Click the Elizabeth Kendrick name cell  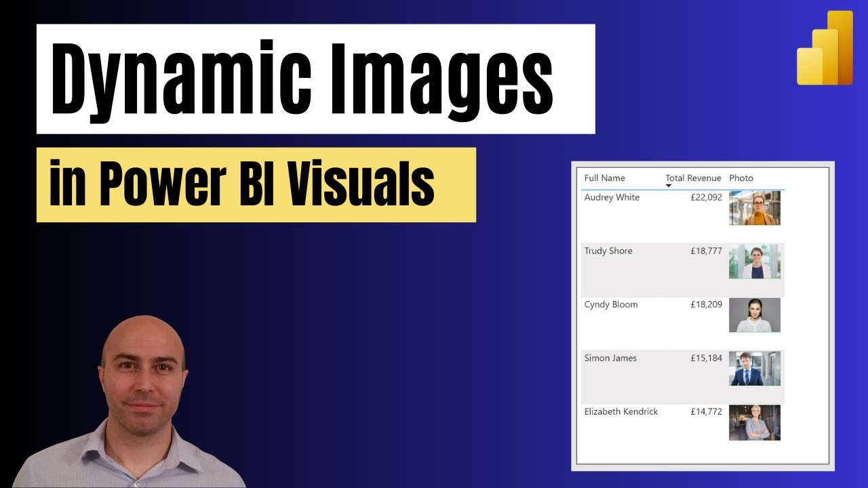coord(621,411)
